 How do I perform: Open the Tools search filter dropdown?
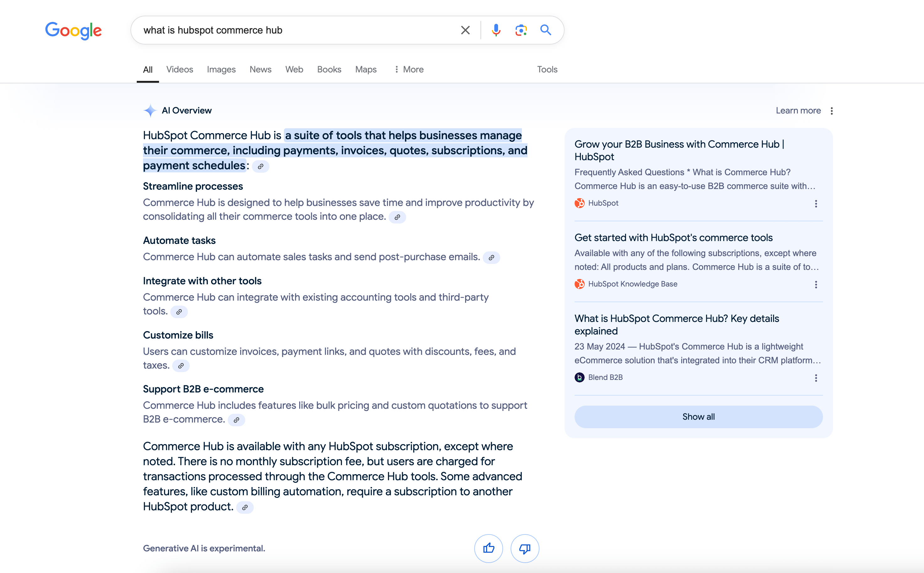pos(547,69)
